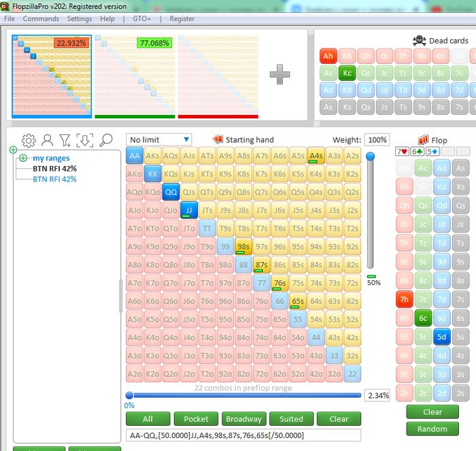Click the first flop card slot 7♥
476x451 pixels.
[402, 151]
